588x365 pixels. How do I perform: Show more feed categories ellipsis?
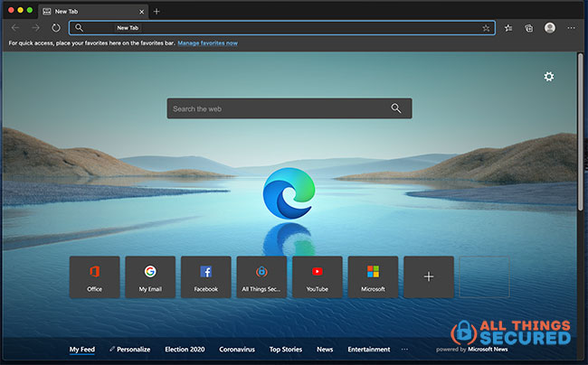point(404,350)
